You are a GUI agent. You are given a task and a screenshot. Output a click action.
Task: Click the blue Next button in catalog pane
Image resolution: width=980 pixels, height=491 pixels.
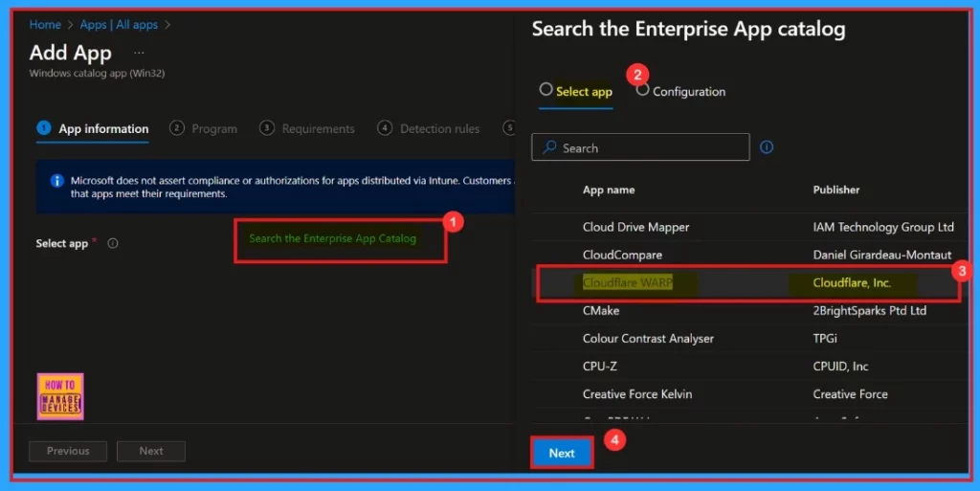561,453
